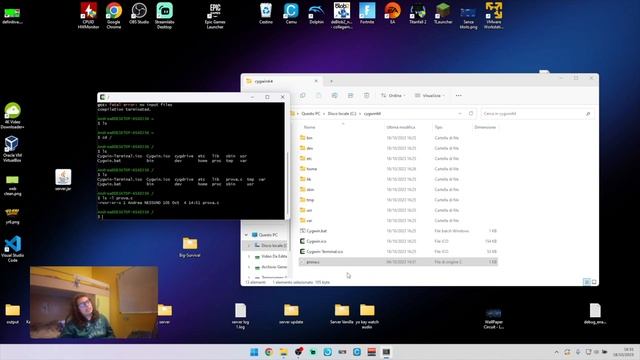Collapse Questo PC tree node

pyautogui.click(x=246, y=235)
